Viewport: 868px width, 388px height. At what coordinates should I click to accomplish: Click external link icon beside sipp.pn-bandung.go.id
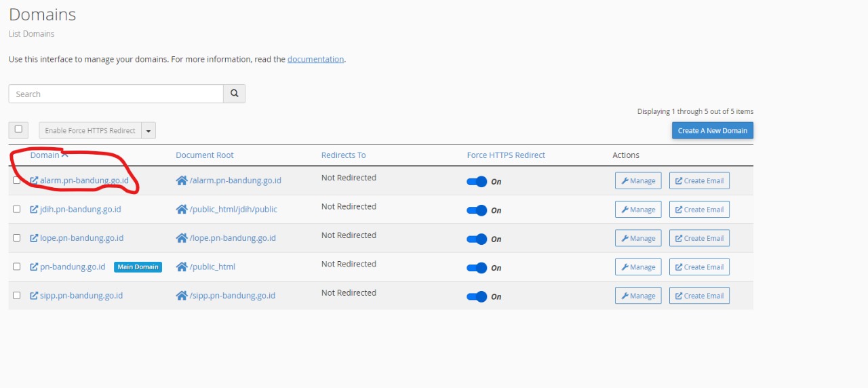click(x=34, y=296)
